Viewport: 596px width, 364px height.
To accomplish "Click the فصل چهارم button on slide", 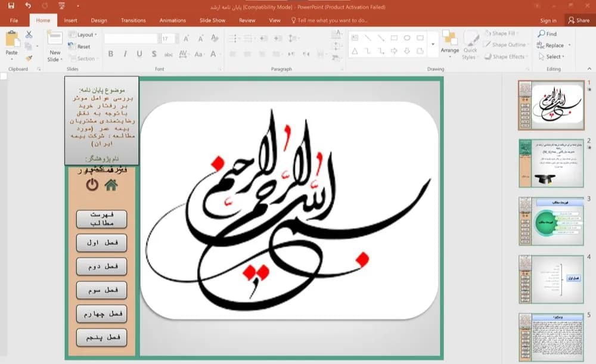I will click(101, 314).
